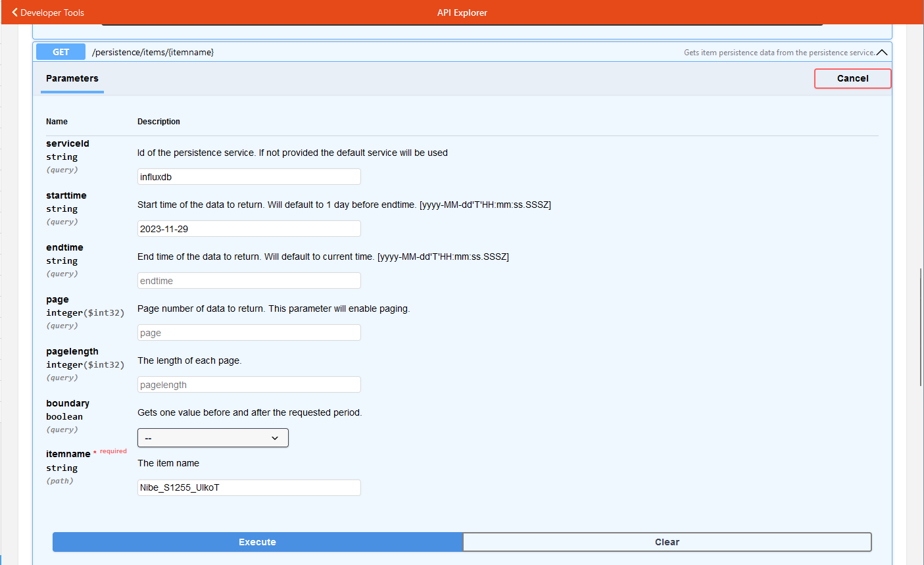Image resolution: width=924 pixels, height=565 pixels.
Task: Click the Cancel button
Action: [x=852, y=78]
